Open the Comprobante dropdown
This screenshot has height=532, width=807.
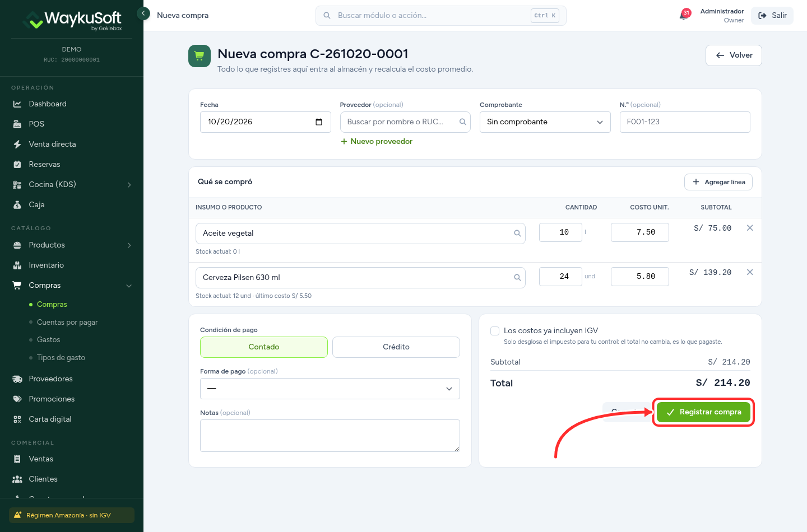pos(545,122)
